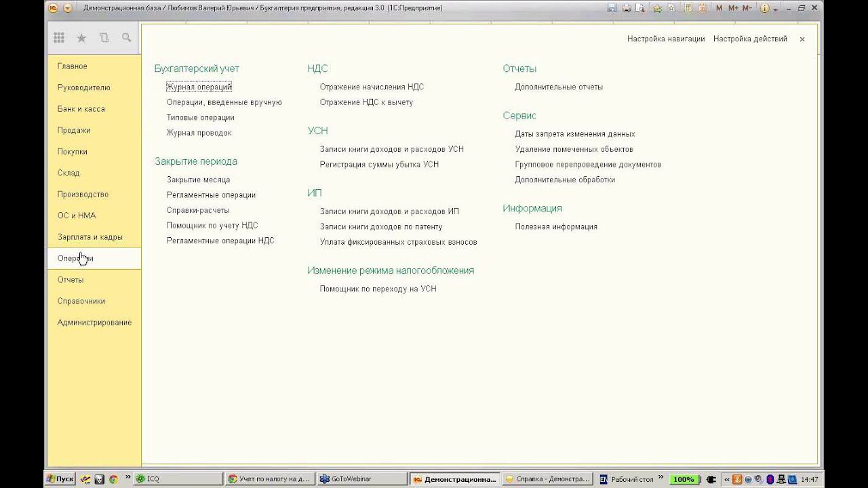This screenshot has width=868, height=488.
Task: Select the Склад section
Action: pyautogui.click(x=68, y=173)
